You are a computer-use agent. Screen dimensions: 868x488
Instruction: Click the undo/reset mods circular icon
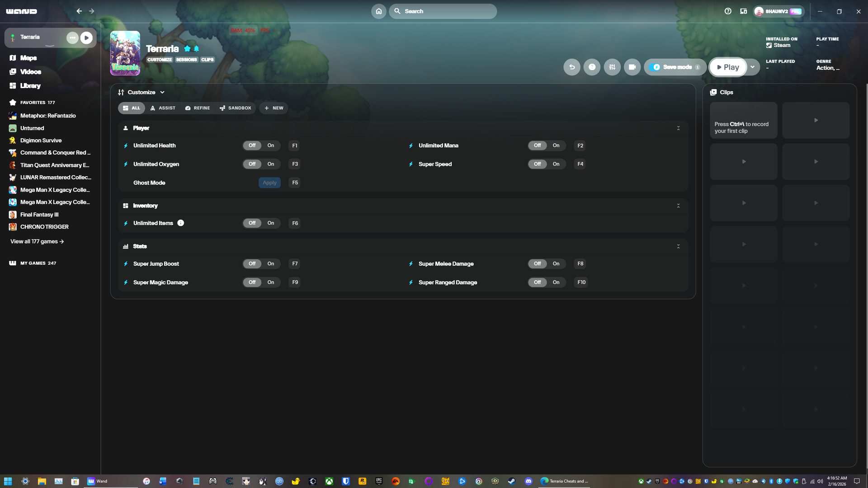(x=572, y=67)
